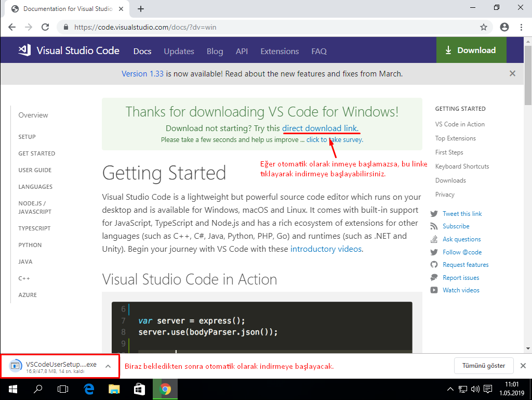Click the Visual Studio Code logo
The width and height of the screenshot is (532, 400).
click(x=24, y=50)
